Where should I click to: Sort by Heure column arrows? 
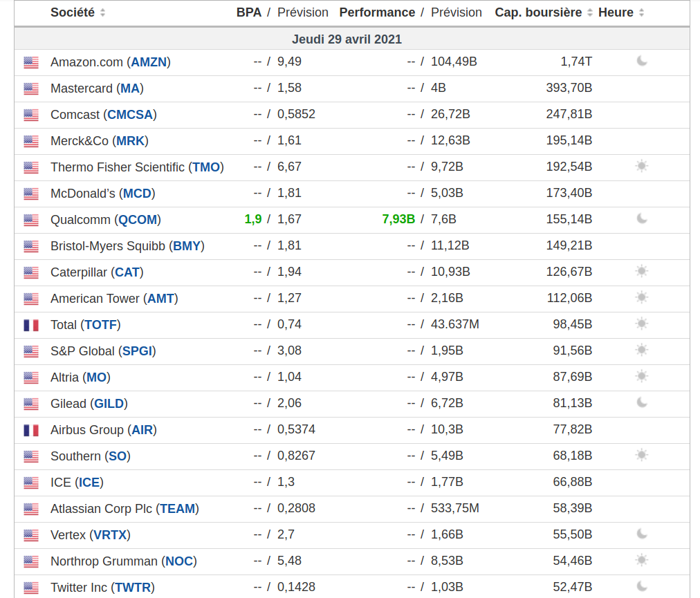pyautogui.click(x=641, y=12)
